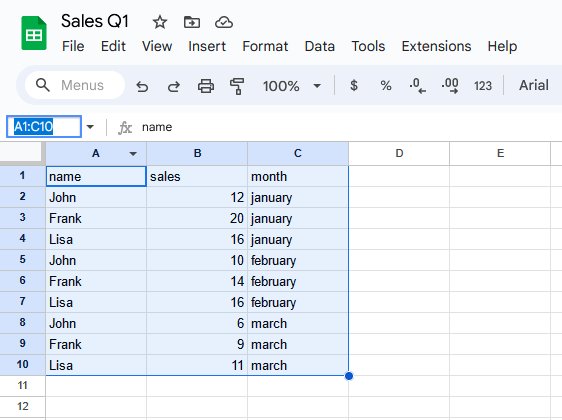The image size is (562, 420).
Task: Open the View menu
Action: click(157, 46)
